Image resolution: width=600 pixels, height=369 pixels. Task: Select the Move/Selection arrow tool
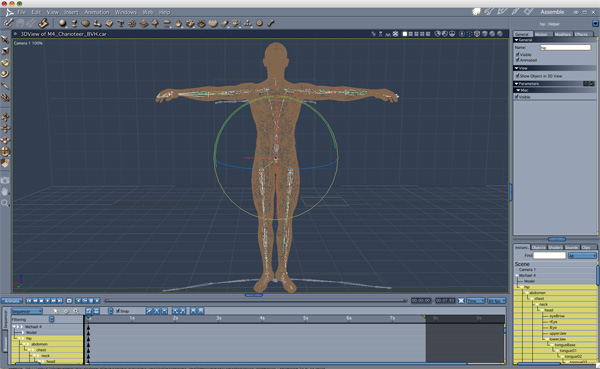(x=5, y=39)
